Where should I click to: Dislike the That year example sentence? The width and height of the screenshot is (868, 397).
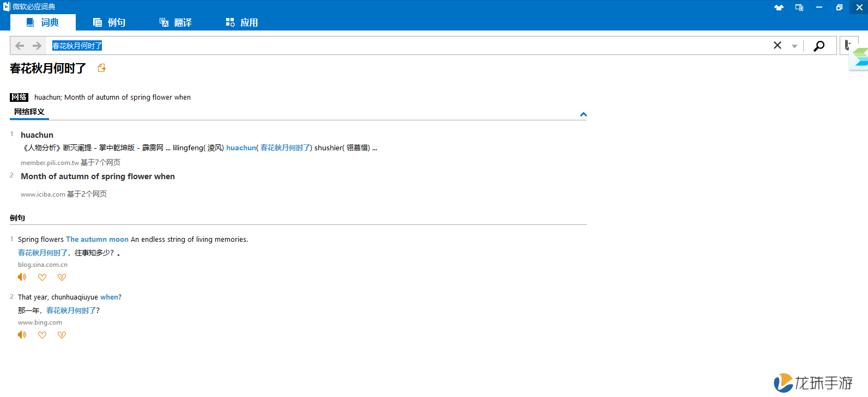[62, 335]
